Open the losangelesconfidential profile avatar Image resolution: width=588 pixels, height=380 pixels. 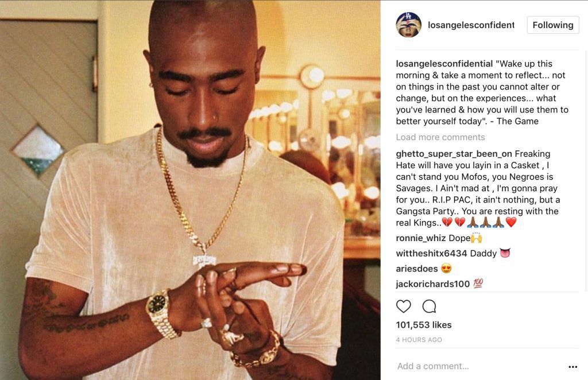tap(408, 25)
